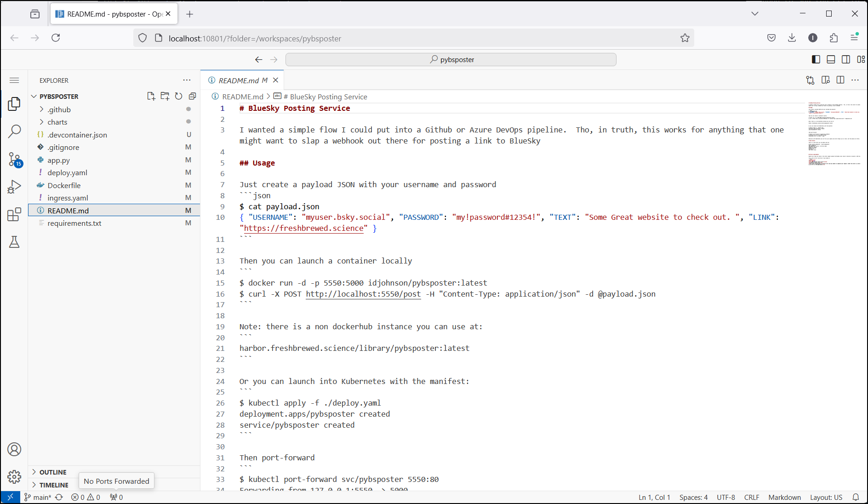Screen dimensions: 868x504
Task: Toggle the bottom panel visibility
Action: coord(831,59)
